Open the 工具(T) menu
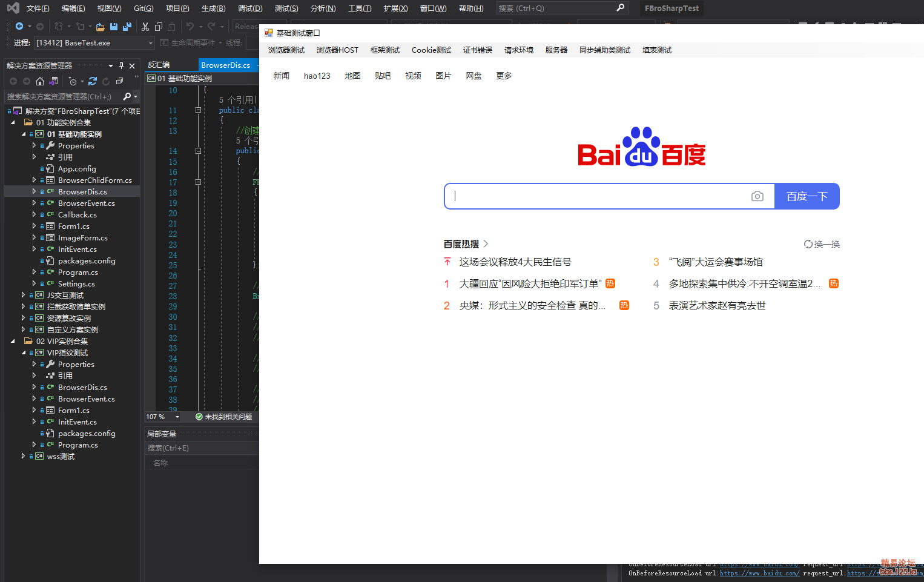Image resolution: width=924 pixels, height=582 pixels. (360, 8)
